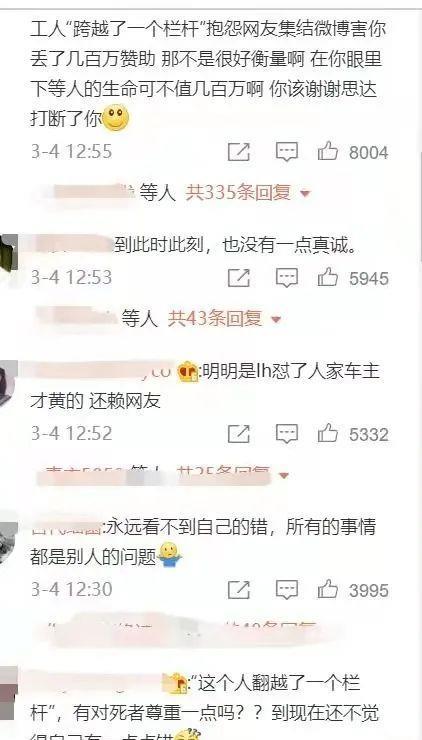Expand the 共335条回复 replies arrow
Image resolution: width=422 pixels, height=740 pixels.
[305, 193]
